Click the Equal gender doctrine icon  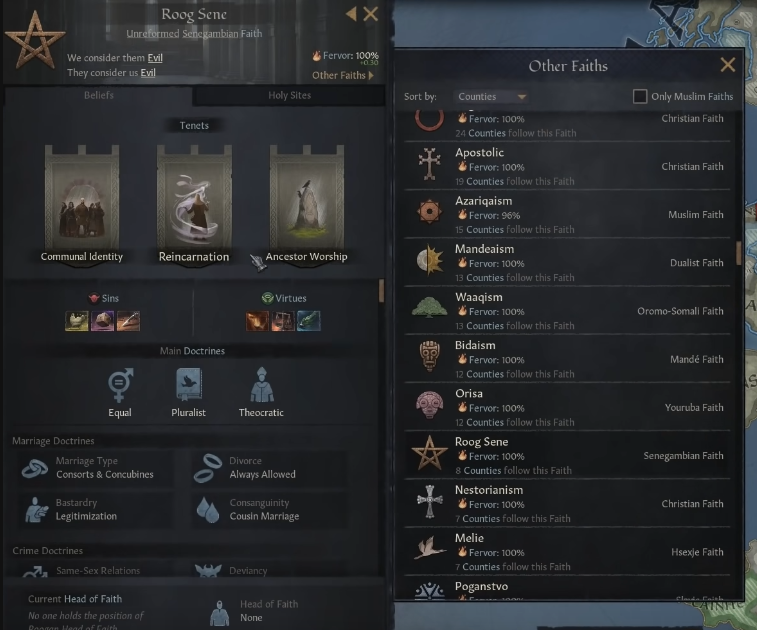(x=120, y=385)
